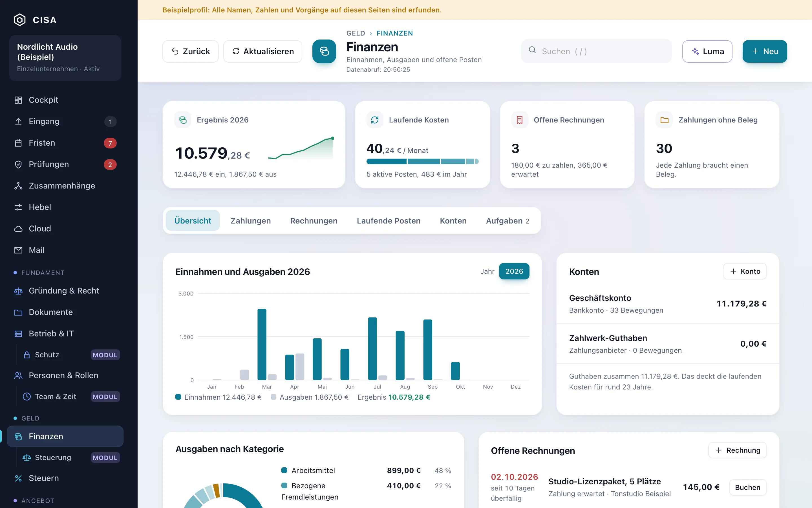The width and height of the screenshot is (812, 508).
Task: Open the Luma assistant
Action: coord(707,51)
